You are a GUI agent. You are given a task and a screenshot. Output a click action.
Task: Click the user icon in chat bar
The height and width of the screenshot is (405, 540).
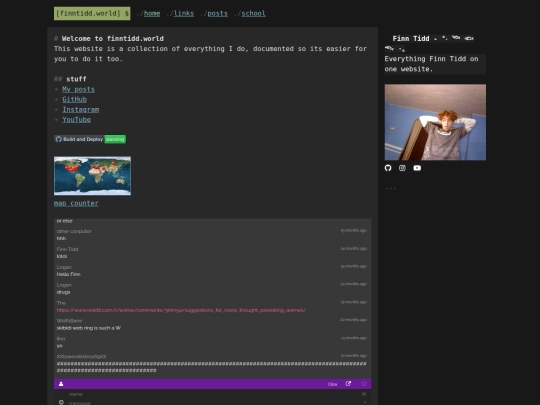pyautogui.click(x=61, y=384)
